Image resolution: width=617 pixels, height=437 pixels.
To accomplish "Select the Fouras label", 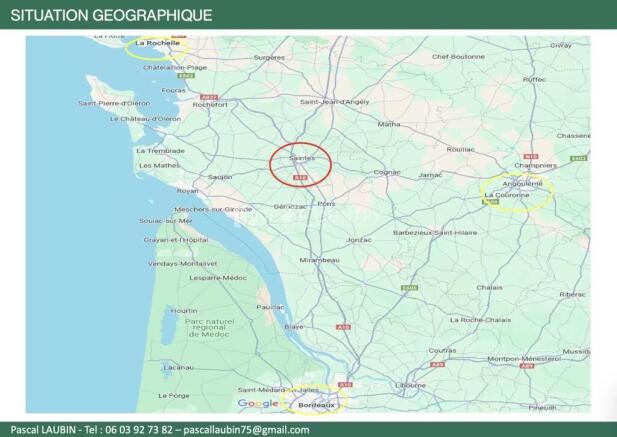I will click(173, 90).
